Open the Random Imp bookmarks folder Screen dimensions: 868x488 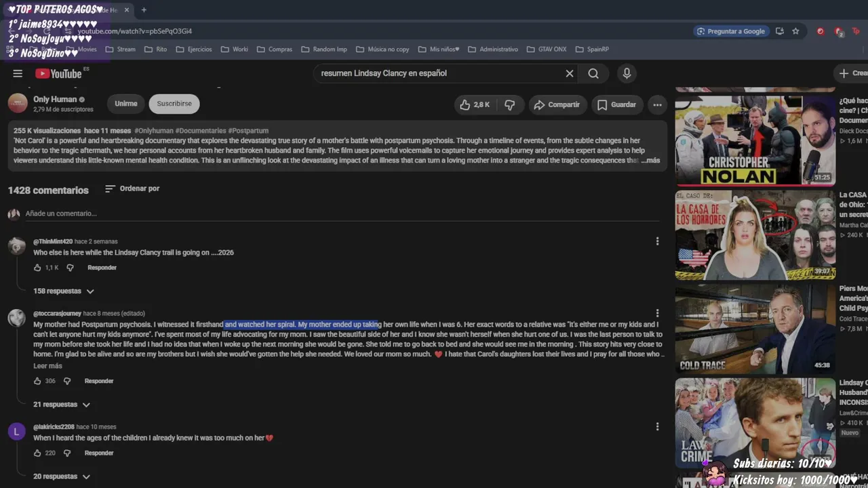click(x=324, y=49)
